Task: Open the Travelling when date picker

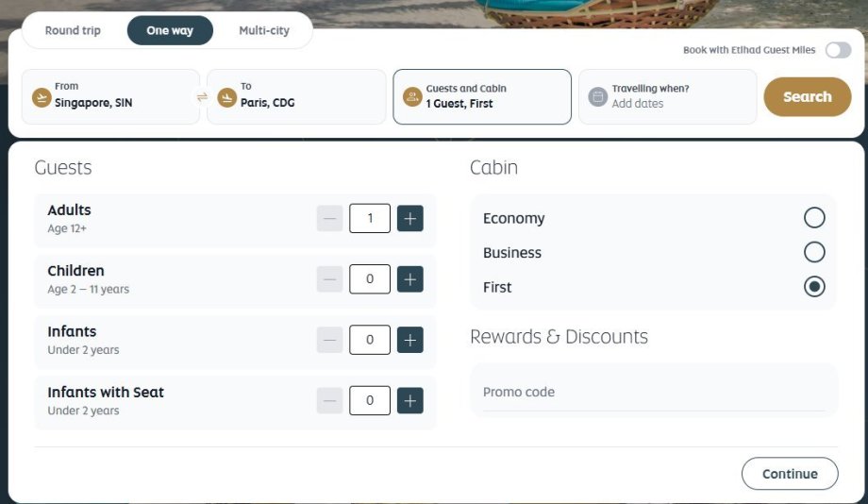Action: [x=668, y=97]
